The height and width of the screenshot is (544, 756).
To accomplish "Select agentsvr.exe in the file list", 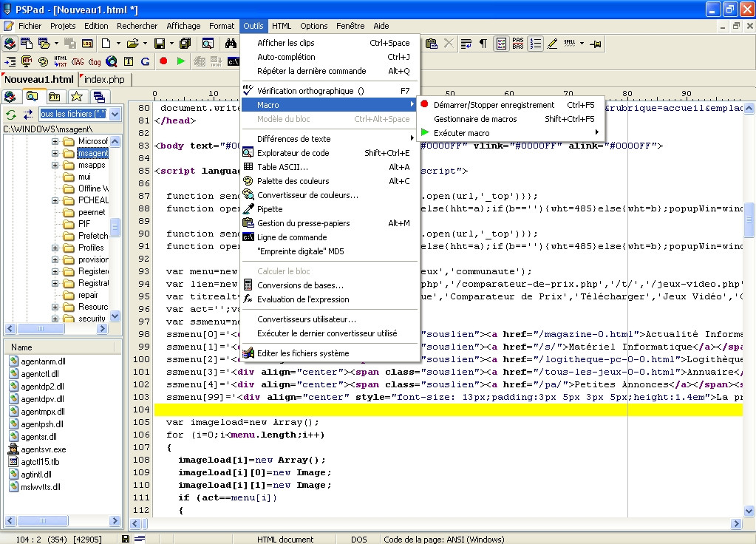I will (43, 449).
